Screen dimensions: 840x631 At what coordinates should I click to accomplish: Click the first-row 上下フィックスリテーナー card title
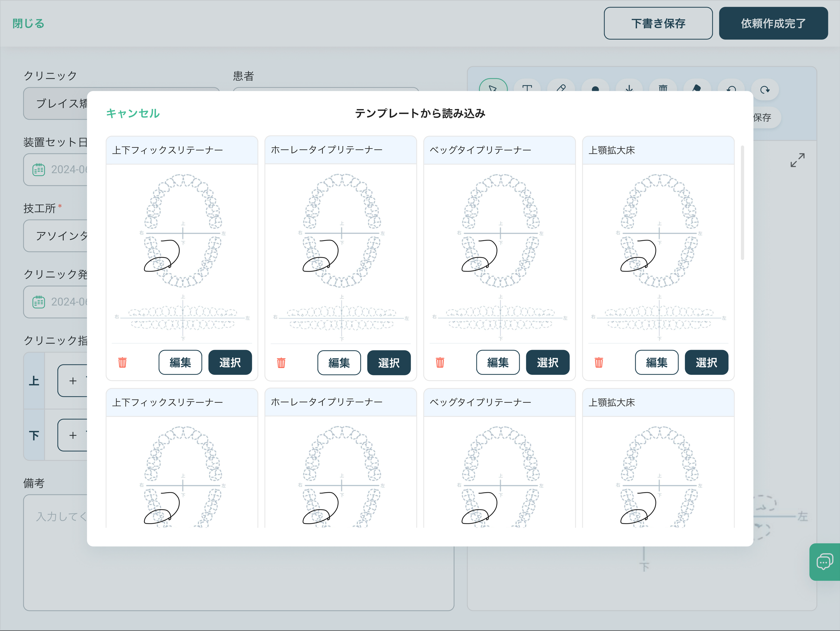coord(168,150)
